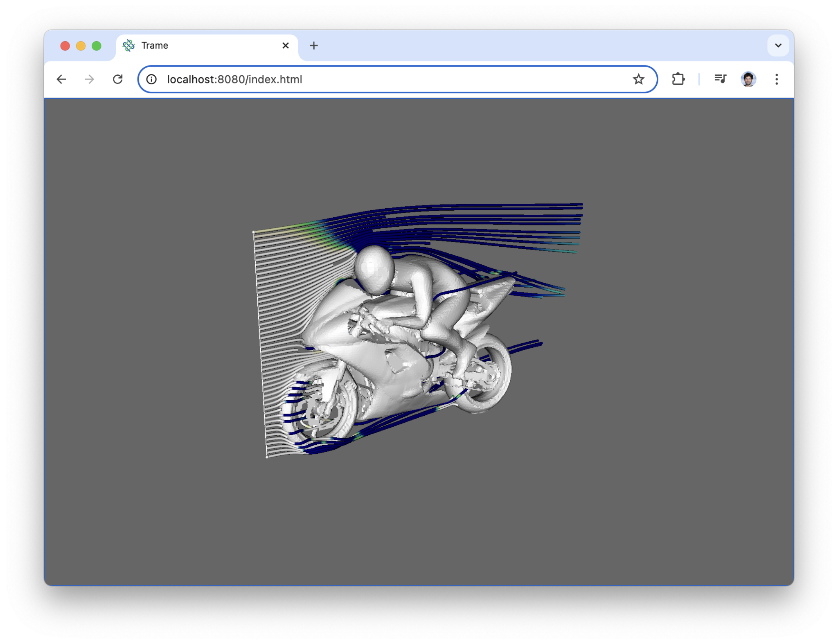Click the forward navigation arrow

pos(89,79)
